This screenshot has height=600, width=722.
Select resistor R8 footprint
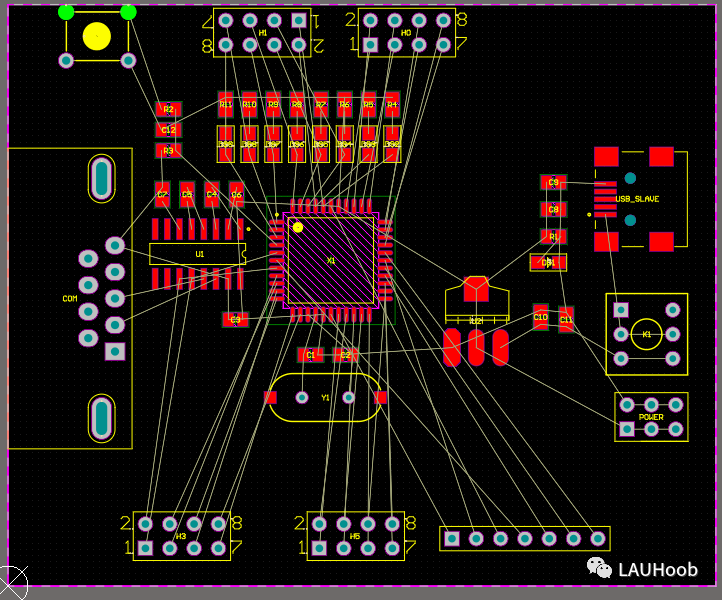[x=297, y=105]
